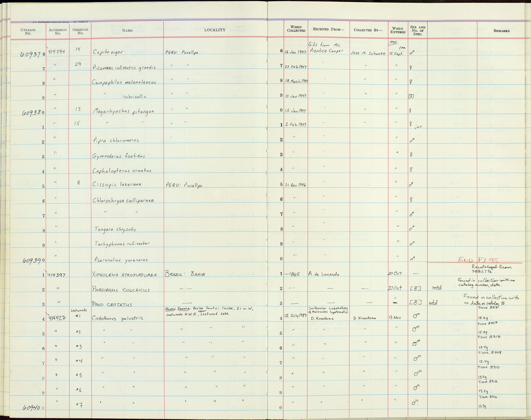
Task: Select 'Campephilus melanoleucos' entry
Action: click(x=124, y=82)
